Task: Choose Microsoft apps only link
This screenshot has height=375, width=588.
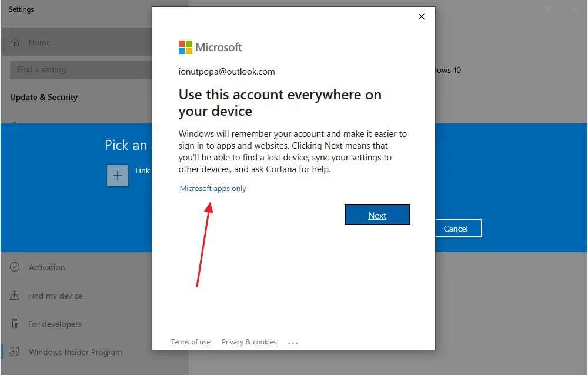Action: click(213, 188)
